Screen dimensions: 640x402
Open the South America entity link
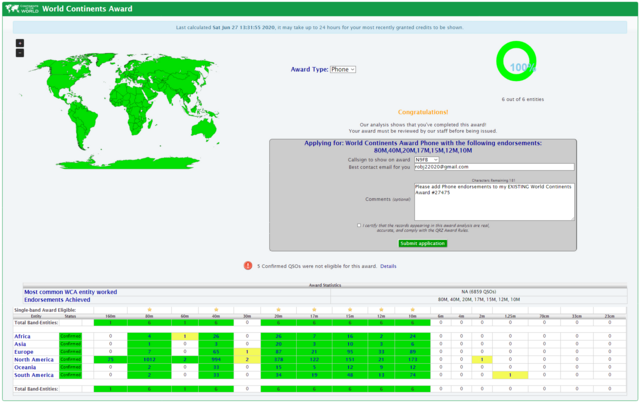34,375
